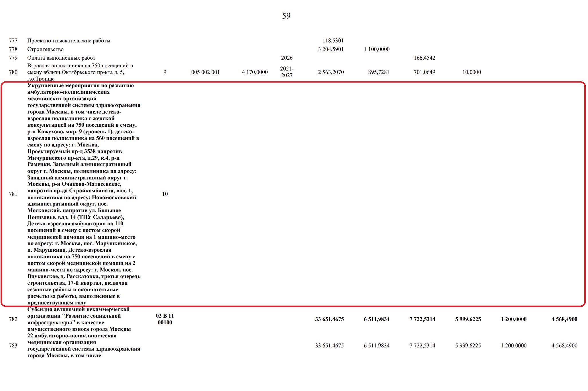
Task: Select the 'Оплата выполненных работ' text
Action: coord(61,58)
